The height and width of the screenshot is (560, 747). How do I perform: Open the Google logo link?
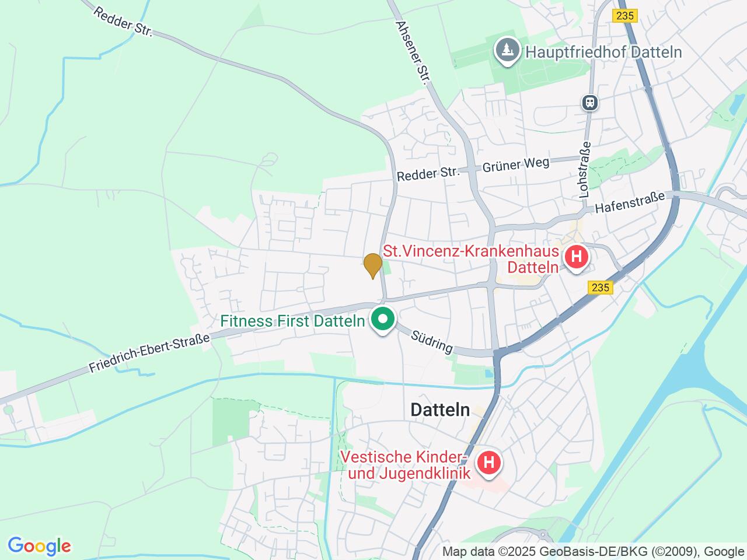tap(39, 546)
